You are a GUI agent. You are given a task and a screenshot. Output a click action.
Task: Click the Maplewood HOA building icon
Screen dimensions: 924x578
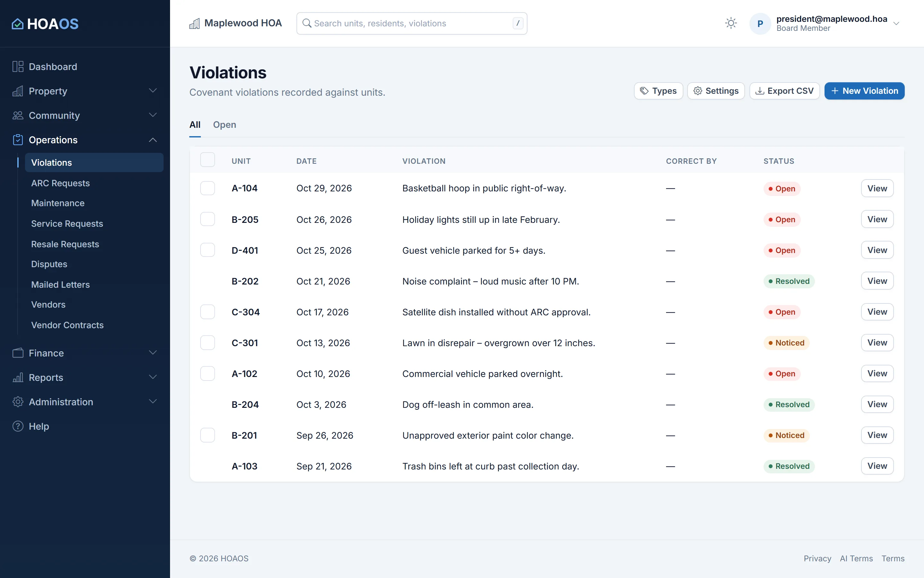tap(194, 23)
